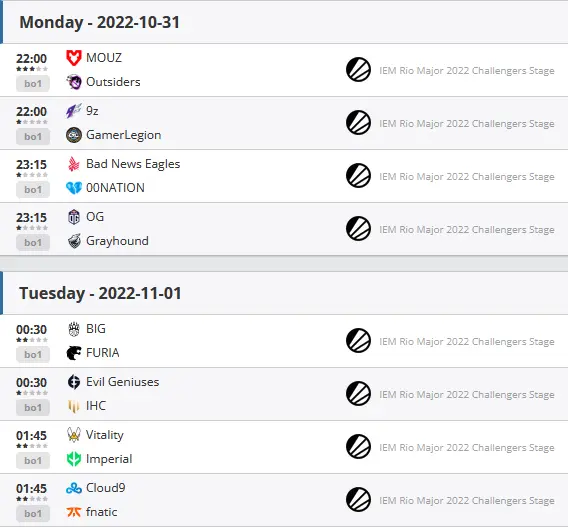Open the Evil Geniuses team link

pyautogui.click(x=122, y=382)
